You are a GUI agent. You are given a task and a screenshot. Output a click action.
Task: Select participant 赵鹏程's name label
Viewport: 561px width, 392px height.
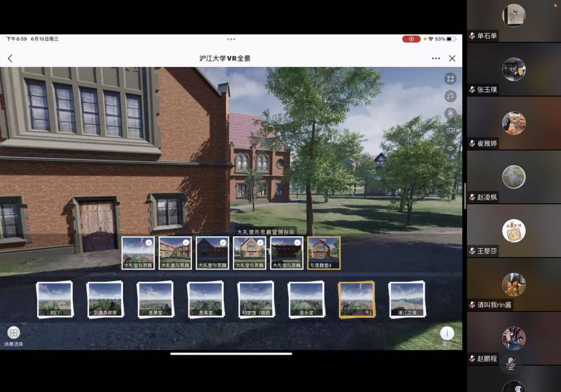[487, 358]
